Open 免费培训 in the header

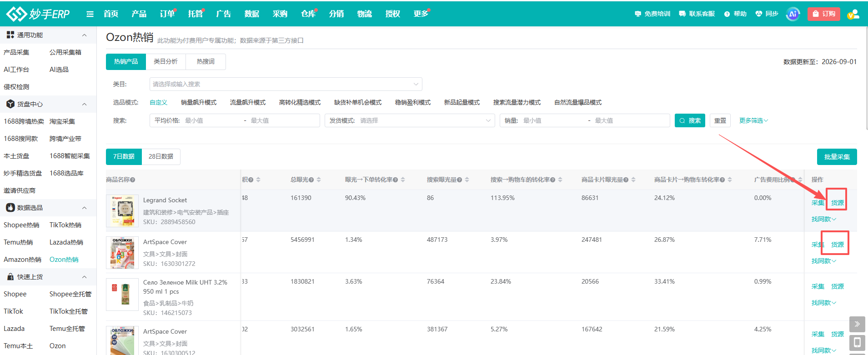pos(652,14)
